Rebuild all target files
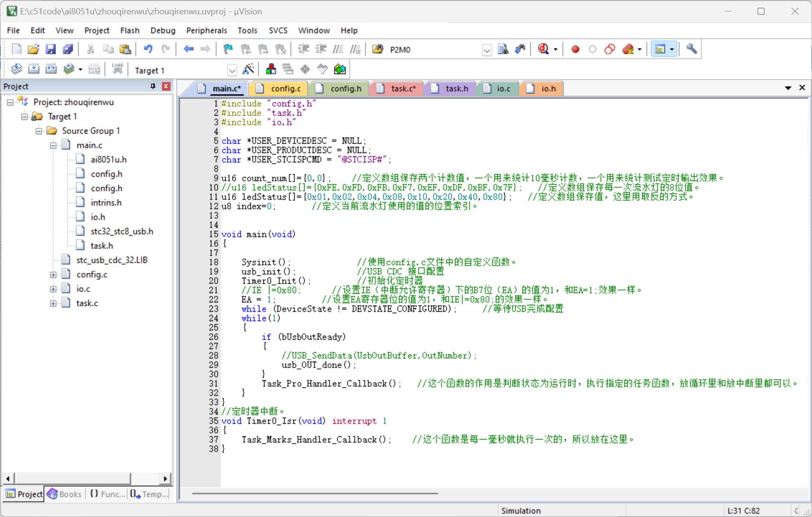The image size is (812, 517). [51, 69]
